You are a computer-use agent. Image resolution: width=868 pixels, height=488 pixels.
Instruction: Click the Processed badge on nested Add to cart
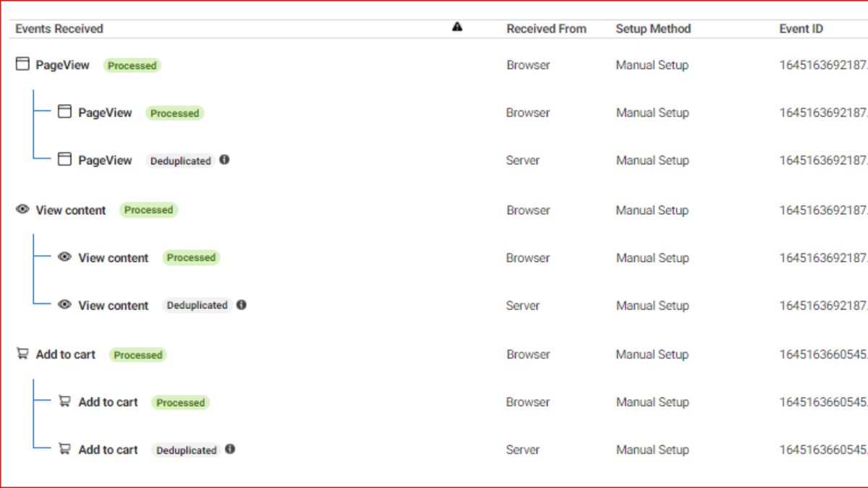coord(181,403)
